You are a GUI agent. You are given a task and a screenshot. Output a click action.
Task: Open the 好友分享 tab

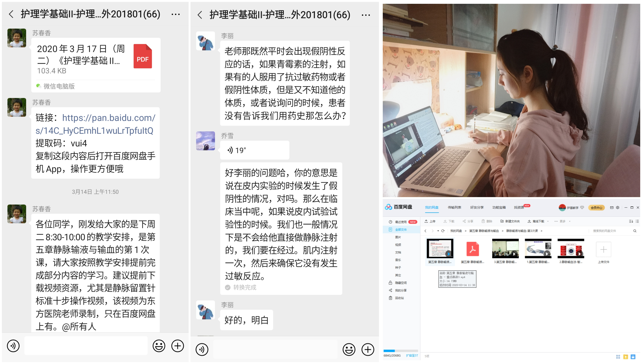coord(477,207)
